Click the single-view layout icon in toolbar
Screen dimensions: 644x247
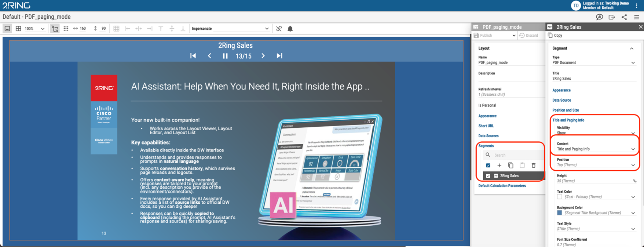click(7, 29)
